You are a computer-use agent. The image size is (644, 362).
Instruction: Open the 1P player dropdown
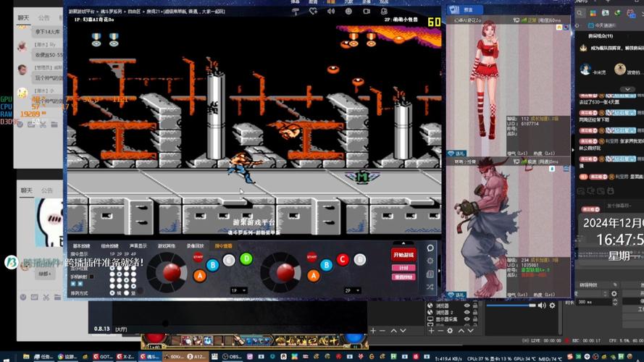point(238,290)
